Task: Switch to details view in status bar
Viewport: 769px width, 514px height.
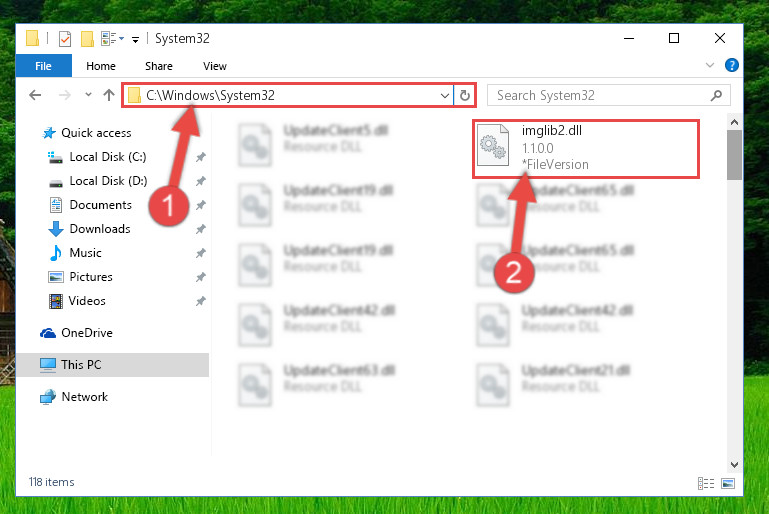Action: 706,484
